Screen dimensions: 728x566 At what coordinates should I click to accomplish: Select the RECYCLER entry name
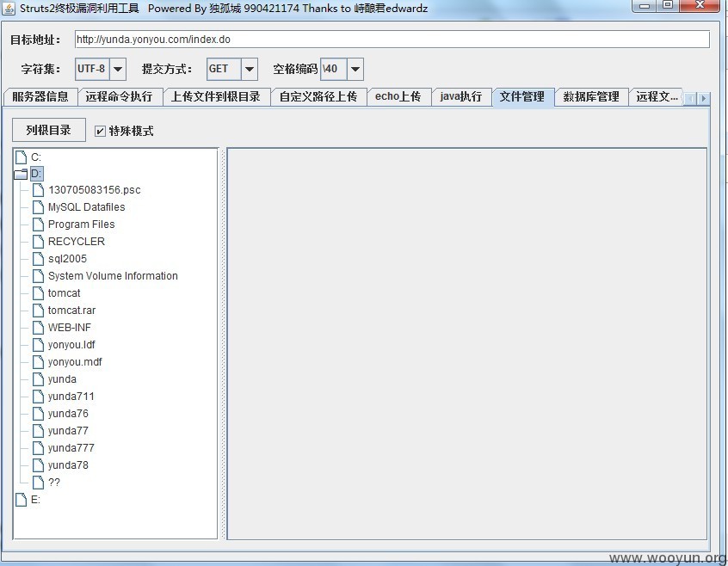[x=77, y=241]
